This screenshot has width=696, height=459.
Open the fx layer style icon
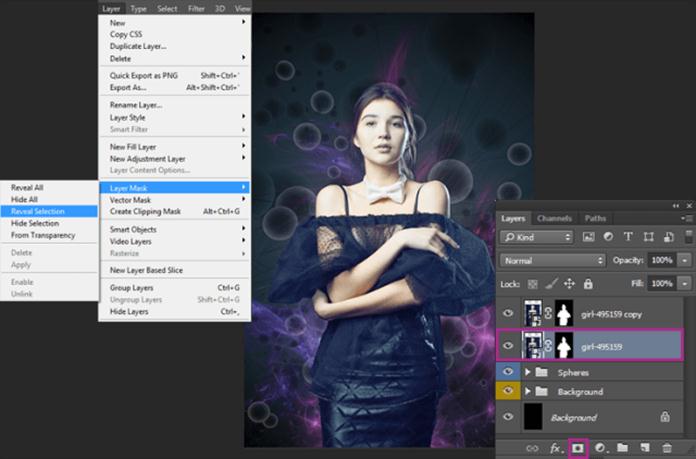(x=554, y=445)
